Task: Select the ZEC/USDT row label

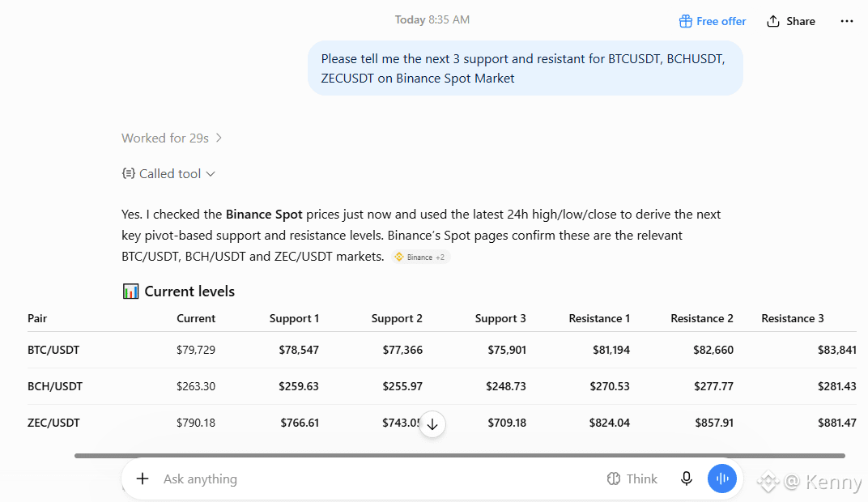Action: pyautogui.click(x=53, y=423)
